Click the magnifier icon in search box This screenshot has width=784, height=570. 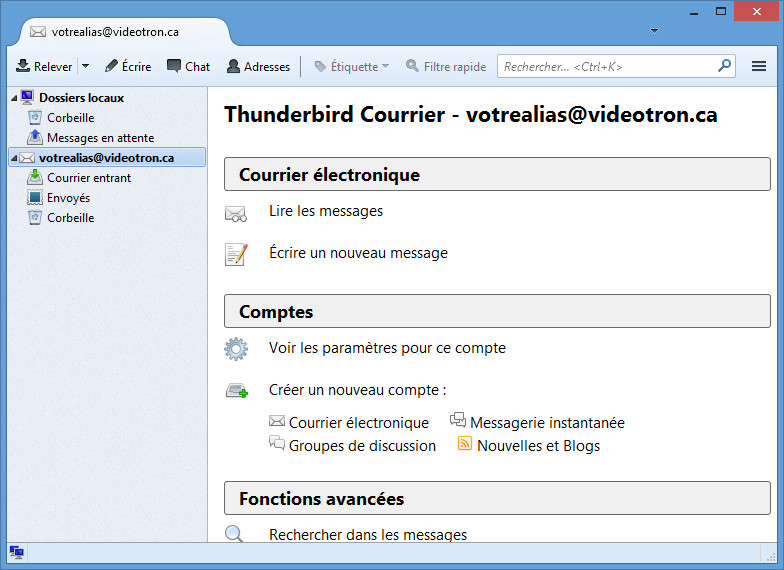pyautogui.click(x=724, y=66)
